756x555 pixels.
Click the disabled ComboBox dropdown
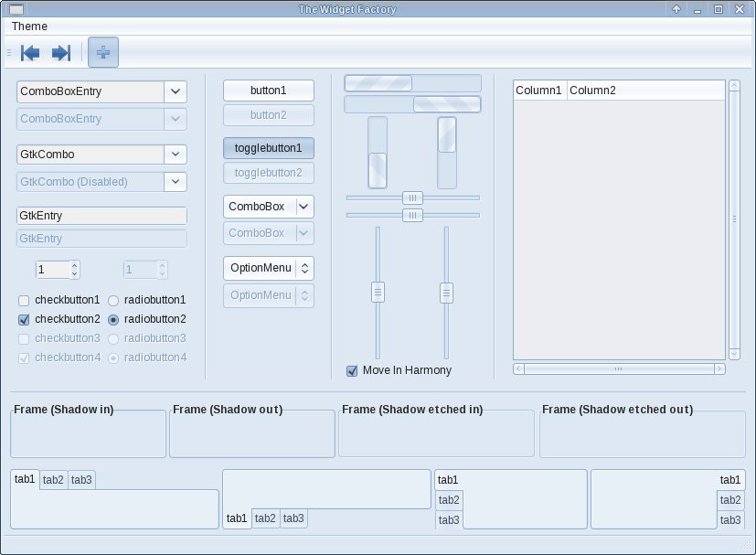pyautogui.click(x=269, y=233)
